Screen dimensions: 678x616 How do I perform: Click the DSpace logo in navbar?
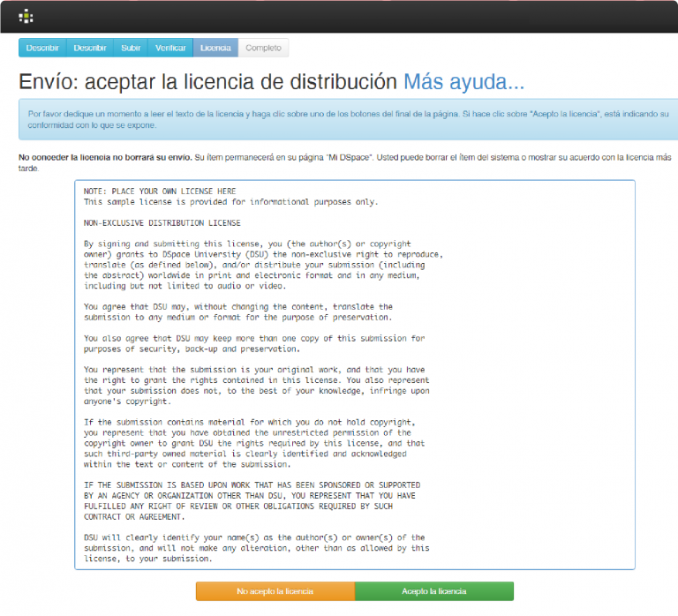click(x=26, y=16)
